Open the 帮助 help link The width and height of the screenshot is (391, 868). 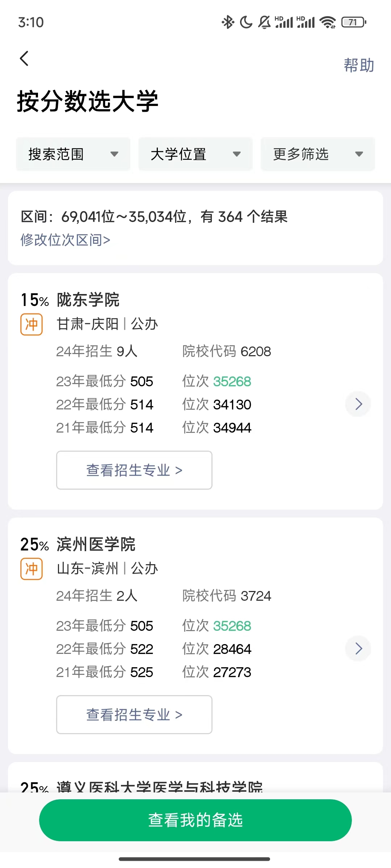click(358, 65)
